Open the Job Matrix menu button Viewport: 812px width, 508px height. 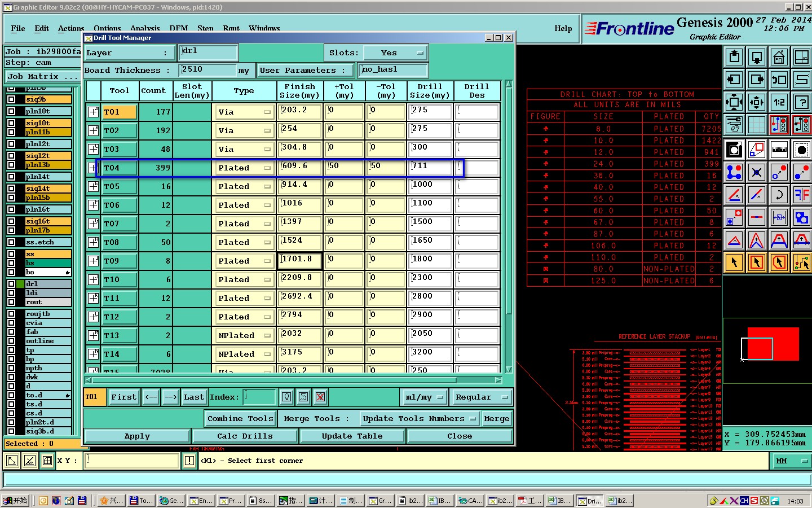click(42, 77)
